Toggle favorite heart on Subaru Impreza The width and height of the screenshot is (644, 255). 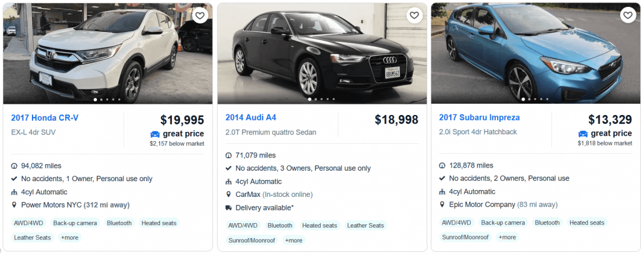coord(628,16)
